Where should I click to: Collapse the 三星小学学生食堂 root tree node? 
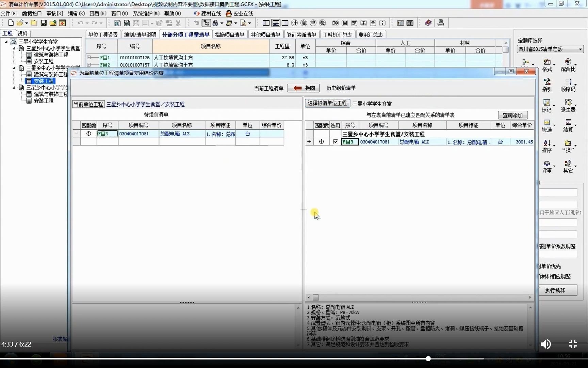point(6,42)
